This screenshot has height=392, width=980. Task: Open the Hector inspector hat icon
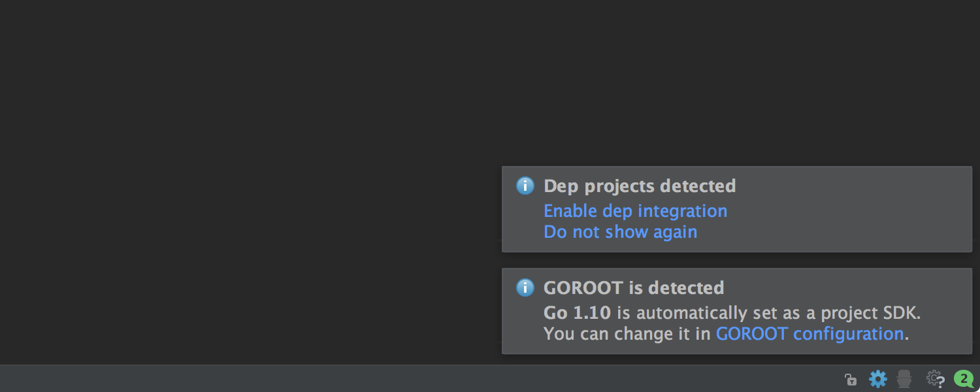(904, 379)
